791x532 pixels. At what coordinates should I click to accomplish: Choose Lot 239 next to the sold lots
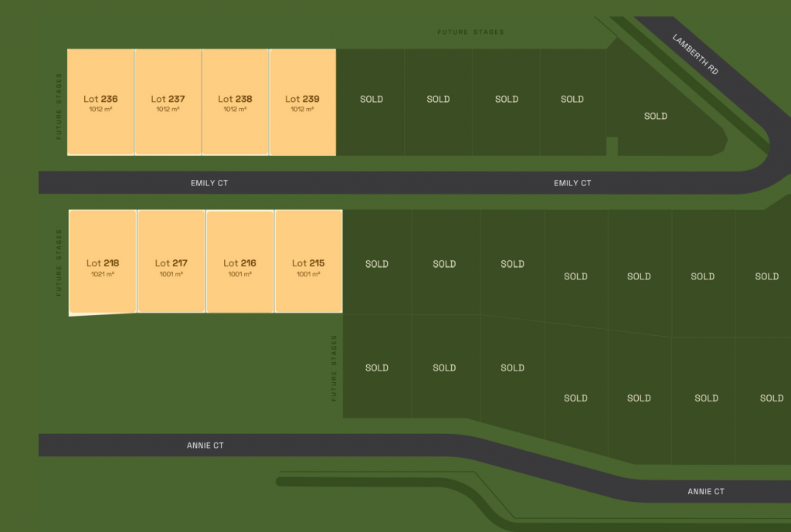tap(303, 103)
